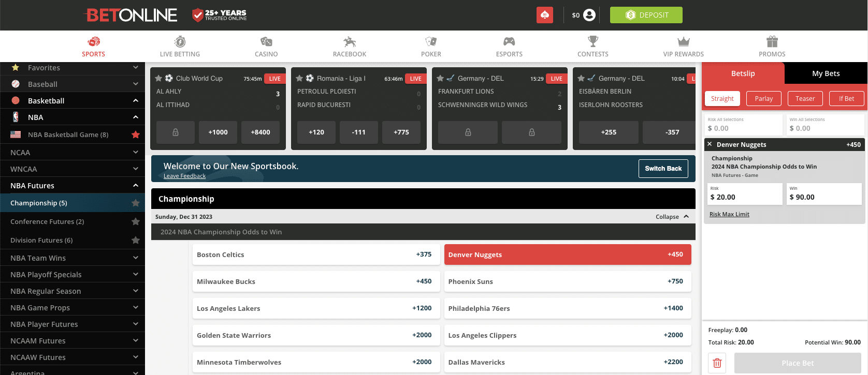Open the Live Betting stopwatch icon

[180, 41]
